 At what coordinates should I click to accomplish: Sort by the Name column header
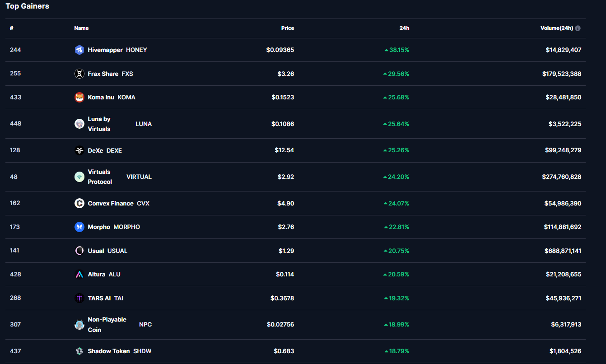(x=81, y=28)
